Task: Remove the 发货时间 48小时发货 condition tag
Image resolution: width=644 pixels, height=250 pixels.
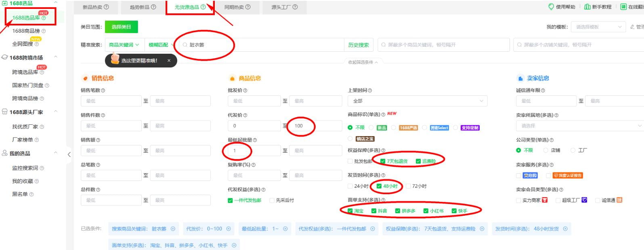Action: click(x=565, y=229)
